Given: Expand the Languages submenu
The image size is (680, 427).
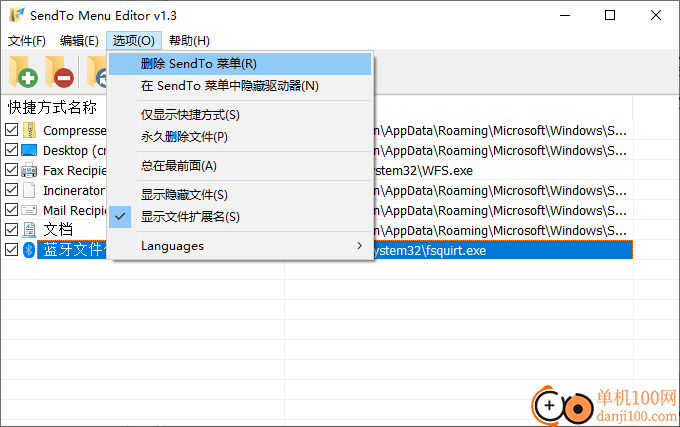Looking at the screenshot, I should point(240,246).
